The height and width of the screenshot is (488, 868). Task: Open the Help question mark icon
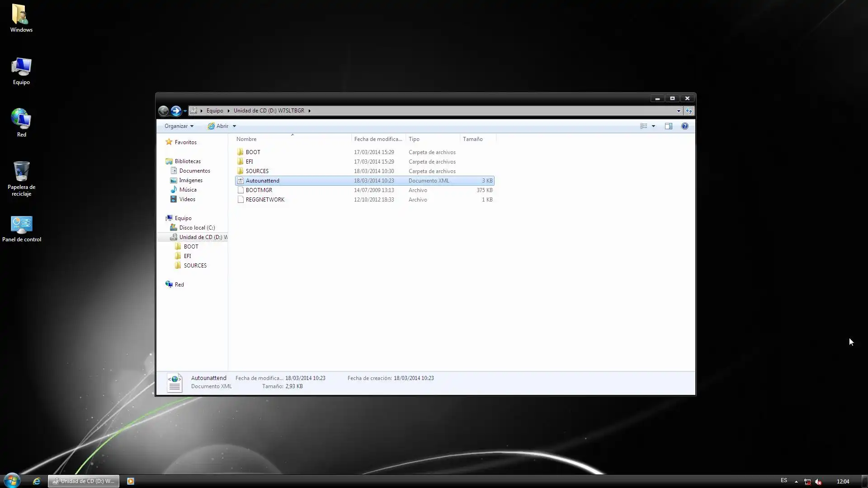[684, 126]
